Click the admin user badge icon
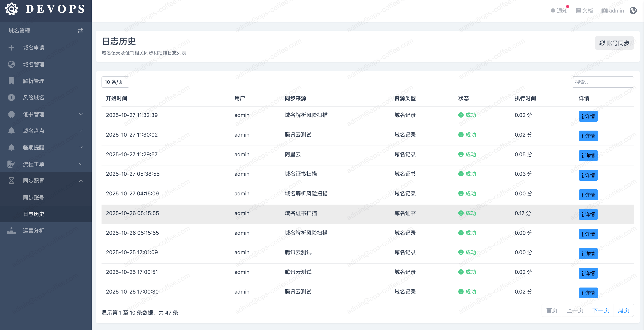Viewport: 644px width, 330px height. tap(604, 11)
